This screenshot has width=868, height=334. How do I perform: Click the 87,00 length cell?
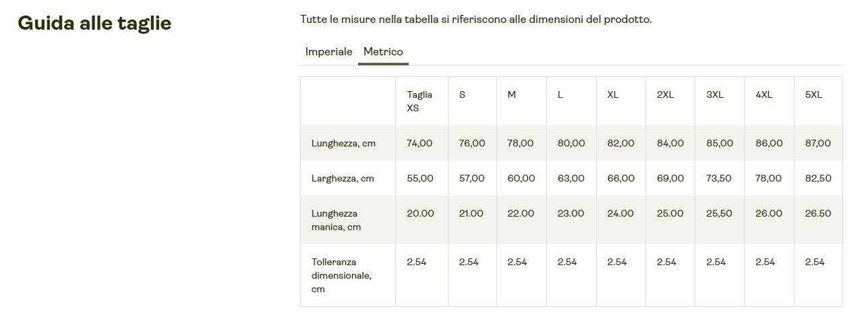pos(818,144)
